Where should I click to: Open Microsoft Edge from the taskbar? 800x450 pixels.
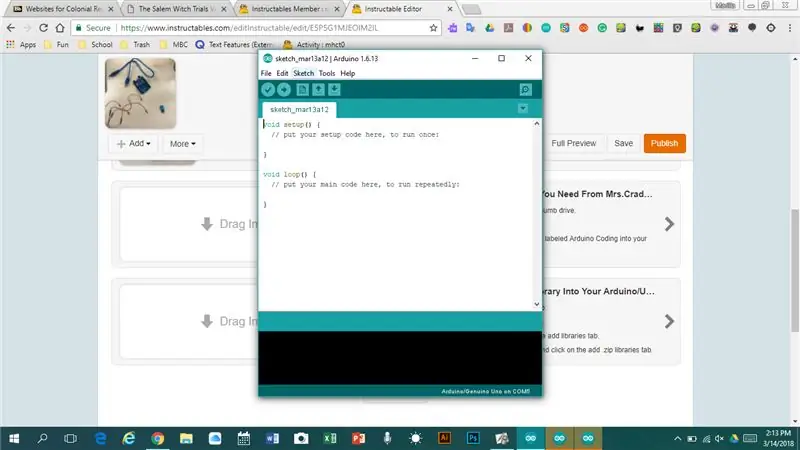coord(101,438)
